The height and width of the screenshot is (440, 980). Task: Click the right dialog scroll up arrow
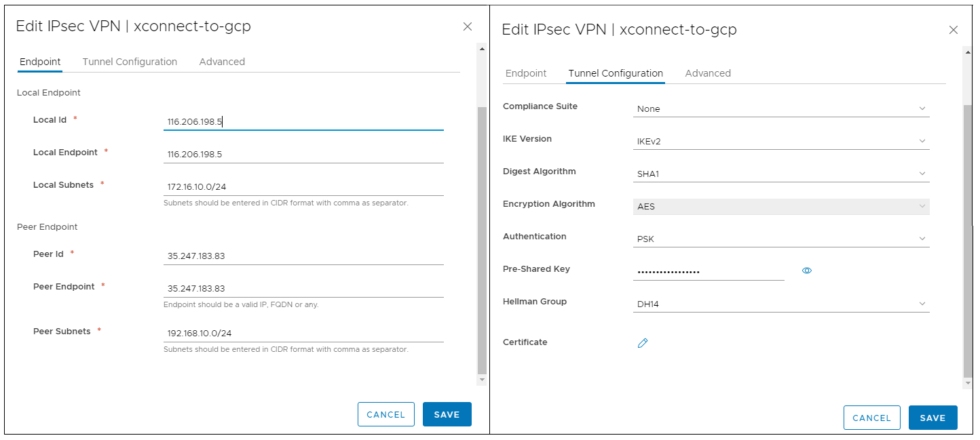tap(968, 52)
